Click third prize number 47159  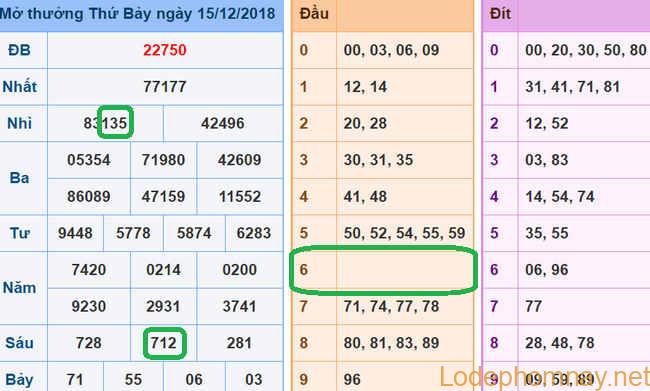[163, 196]
